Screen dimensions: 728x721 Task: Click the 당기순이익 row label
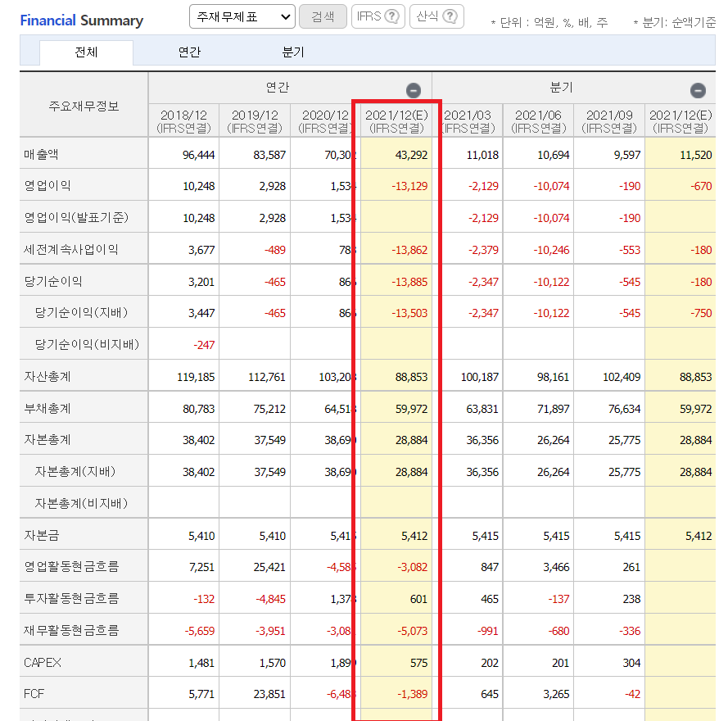coord(53,282)
